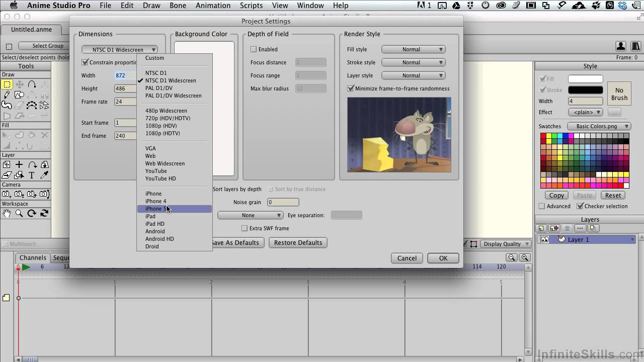
Task: Activate the Eraser tool in Draw section
Action: 18,106
